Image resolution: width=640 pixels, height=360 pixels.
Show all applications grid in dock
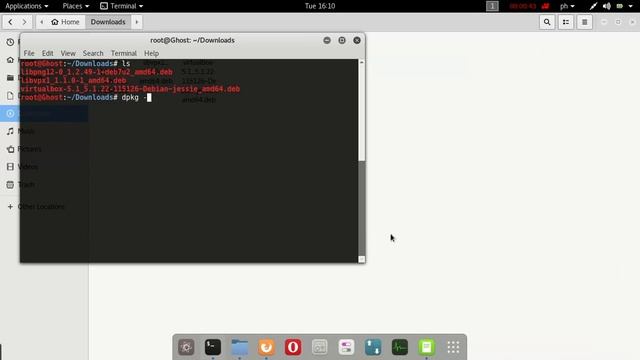(x=453, y=347)
